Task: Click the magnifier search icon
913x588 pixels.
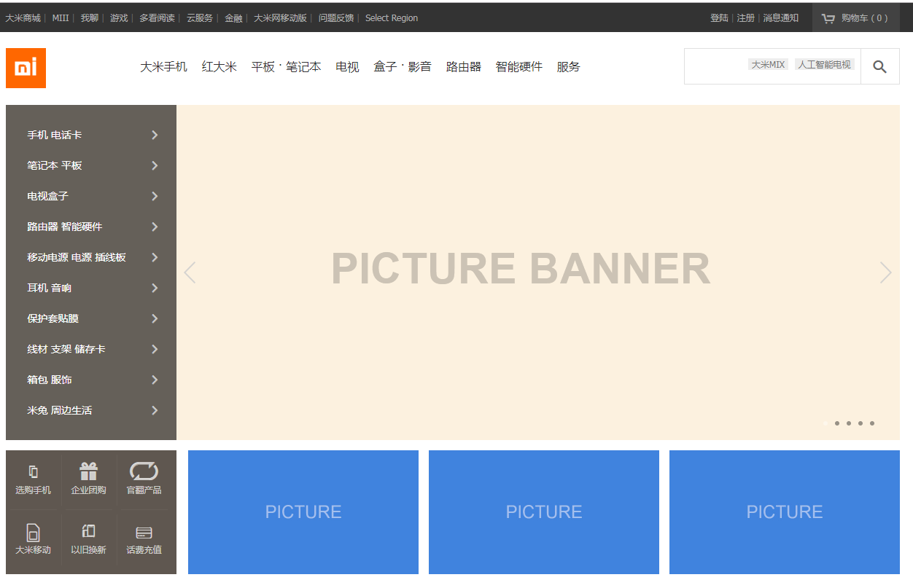Action: pos(879,67)
